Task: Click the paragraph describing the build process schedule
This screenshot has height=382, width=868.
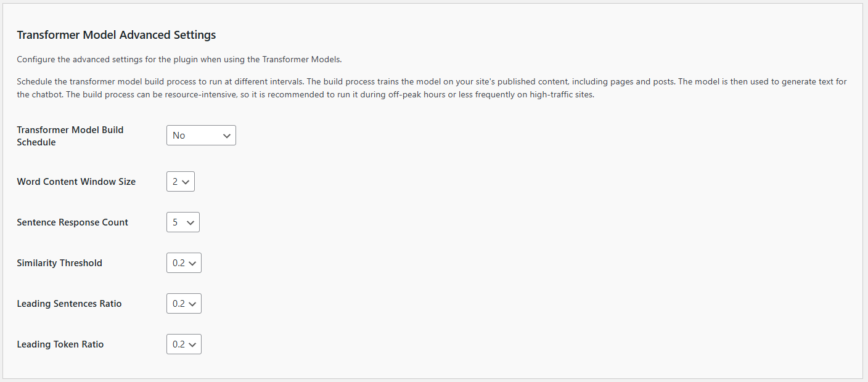Action: click(432, 88)
